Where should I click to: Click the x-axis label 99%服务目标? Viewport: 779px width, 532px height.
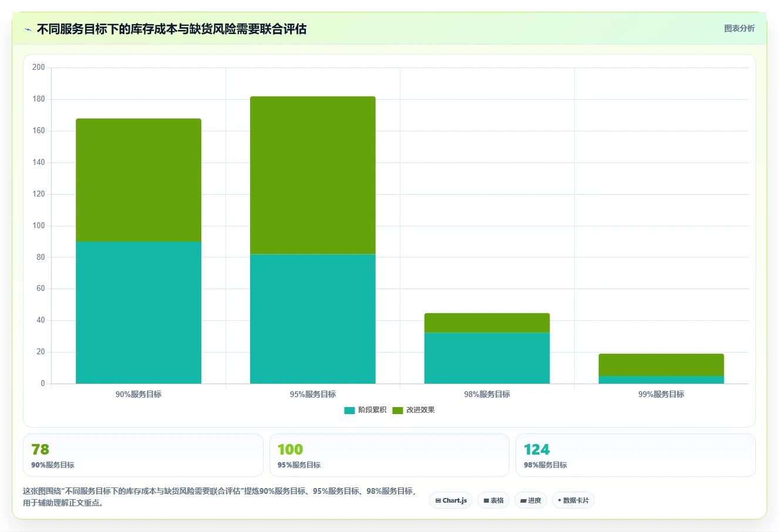662,394
